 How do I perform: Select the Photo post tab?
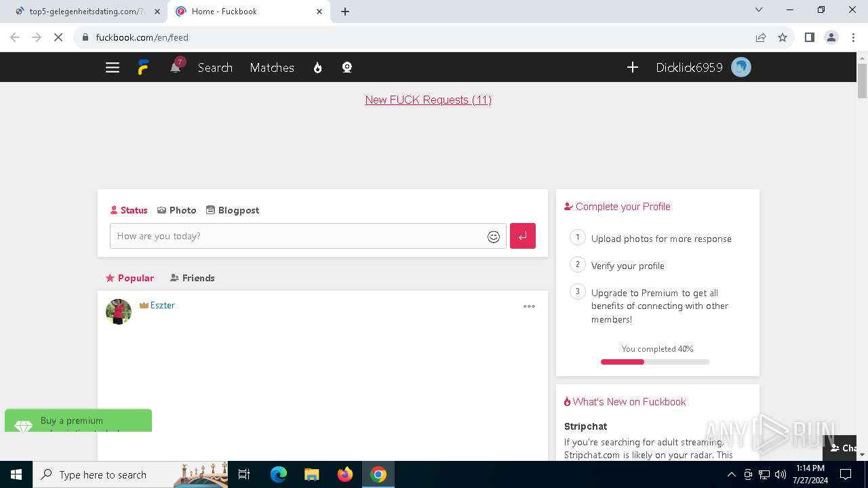(177, 210)
